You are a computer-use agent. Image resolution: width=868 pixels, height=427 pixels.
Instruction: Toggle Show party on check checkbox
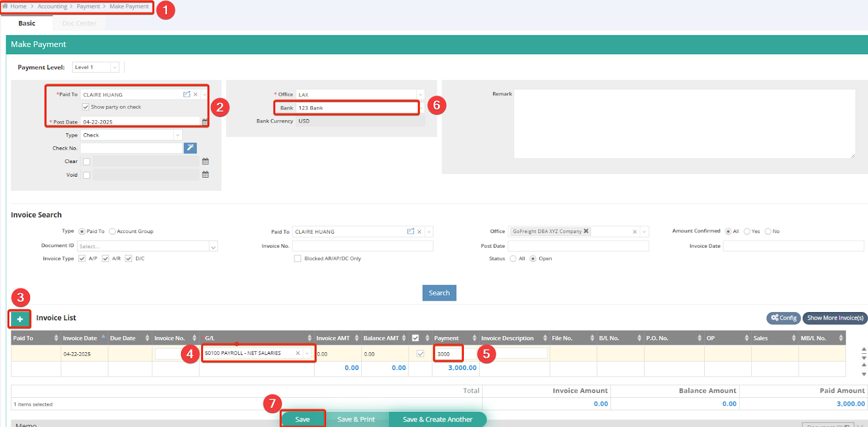86,107
